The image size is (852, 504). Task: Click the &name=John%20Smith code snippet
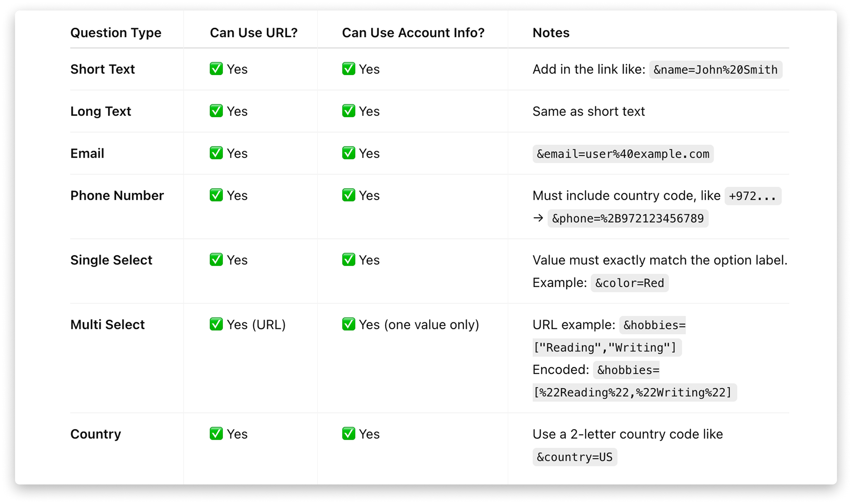point(715,70)
